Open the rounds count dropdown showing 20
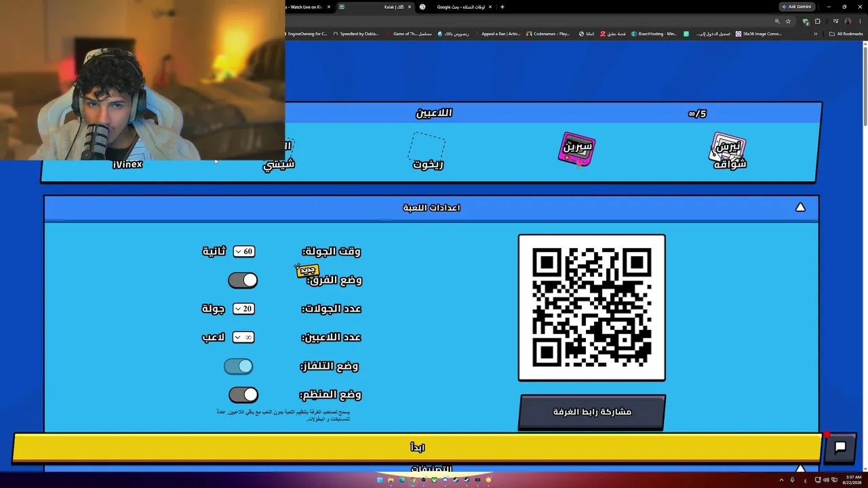This screenshot has height=488, width=868. point(244,308)
